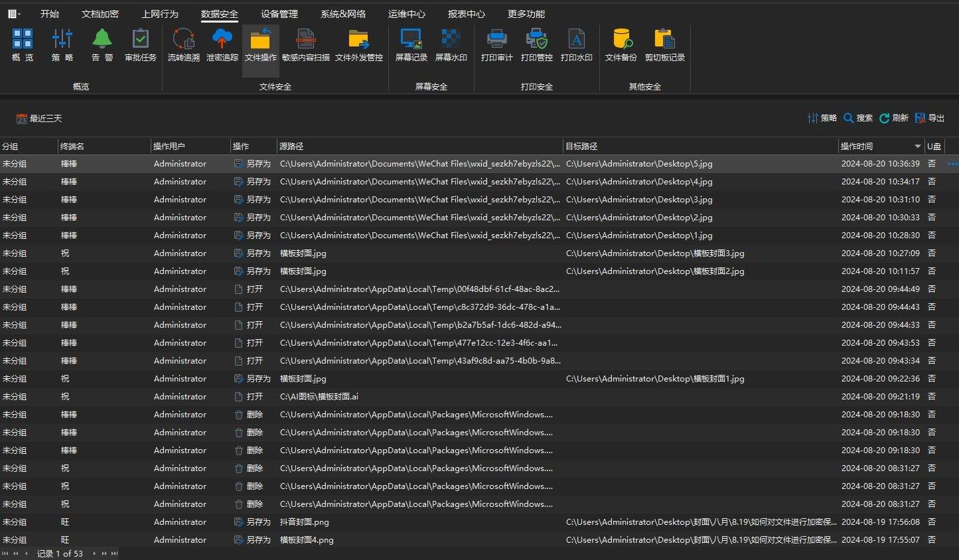Open the 策略 policy icon in ribbon
959x560 pixels.
pos(62,45)
